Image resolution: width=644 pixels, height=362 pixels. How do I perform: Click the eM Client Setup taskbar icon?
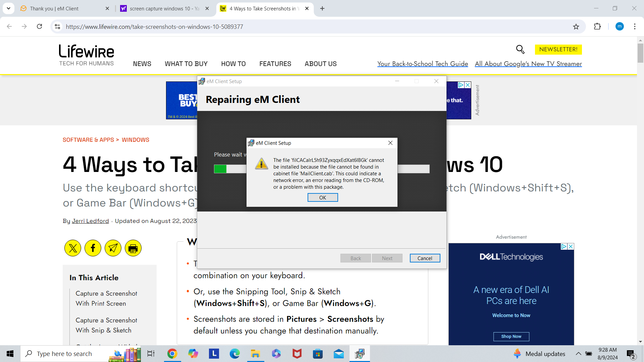(x=360, y=354)
